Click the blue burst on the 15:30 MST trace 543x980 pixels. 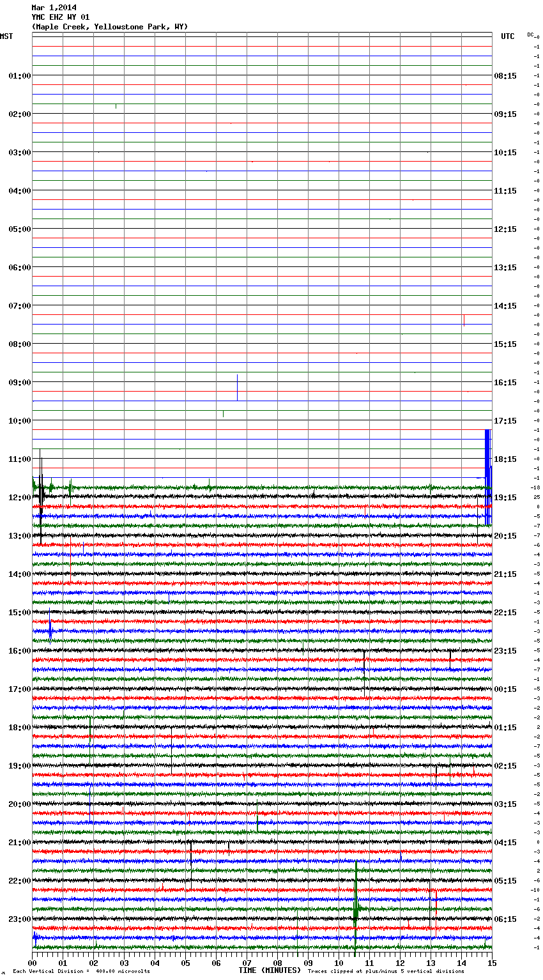tap(50, 631)
